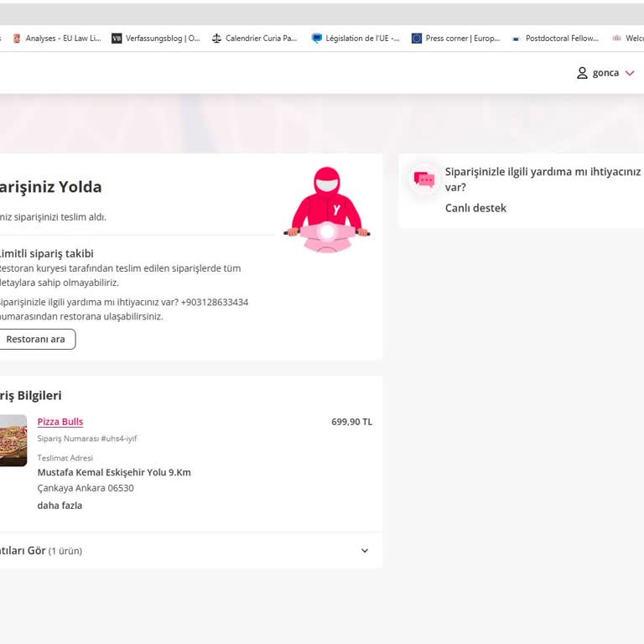Click the EU flag Press corner favicon
Screen dimensions: 644x644
tap(417, 39)
